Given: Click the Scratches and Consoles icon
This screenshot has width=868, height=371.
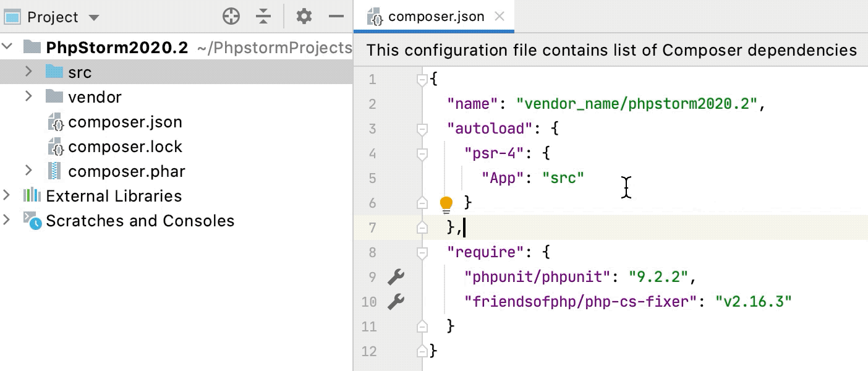Looking at the screenshot, I should point(31,220).
